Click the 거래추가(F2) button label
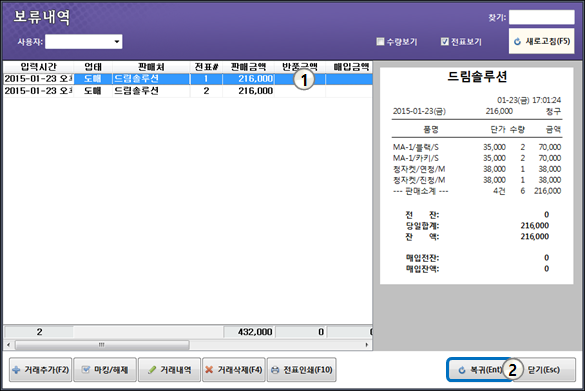This screenshot has width=585, height=391. tap(47, 370)
